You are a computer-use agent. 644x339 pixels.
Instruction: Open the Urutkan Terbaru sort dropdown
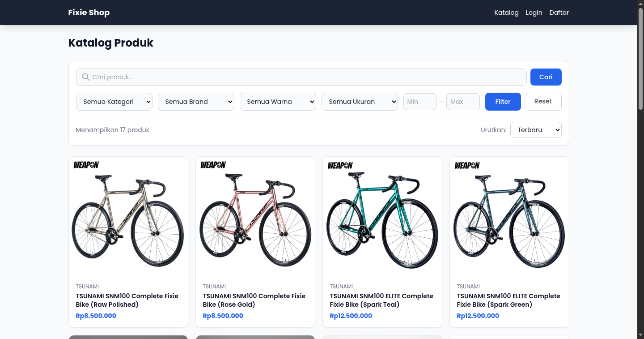tap(536, 130)
